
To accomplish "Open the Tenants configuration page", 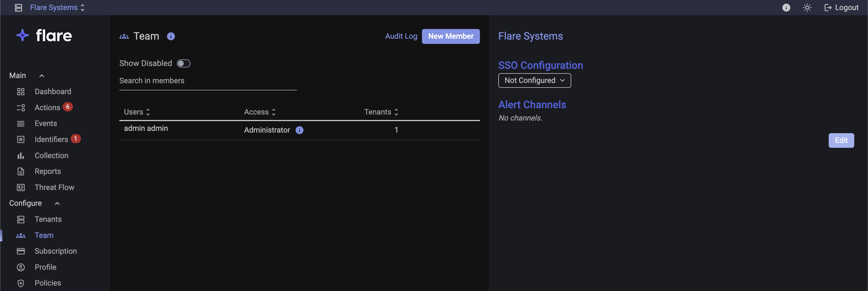I will click(48, 219).
